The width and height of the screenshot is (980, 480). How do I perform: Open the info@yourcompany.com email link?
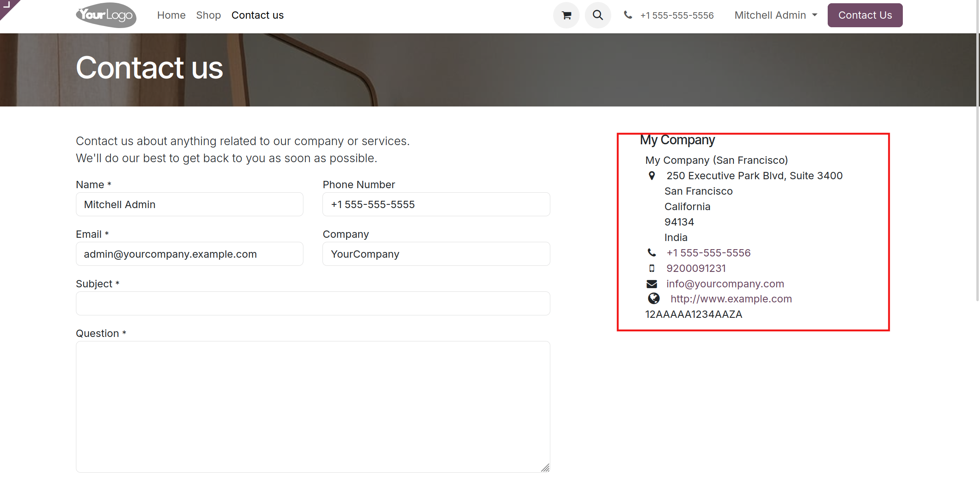click(x=725, y=284)
